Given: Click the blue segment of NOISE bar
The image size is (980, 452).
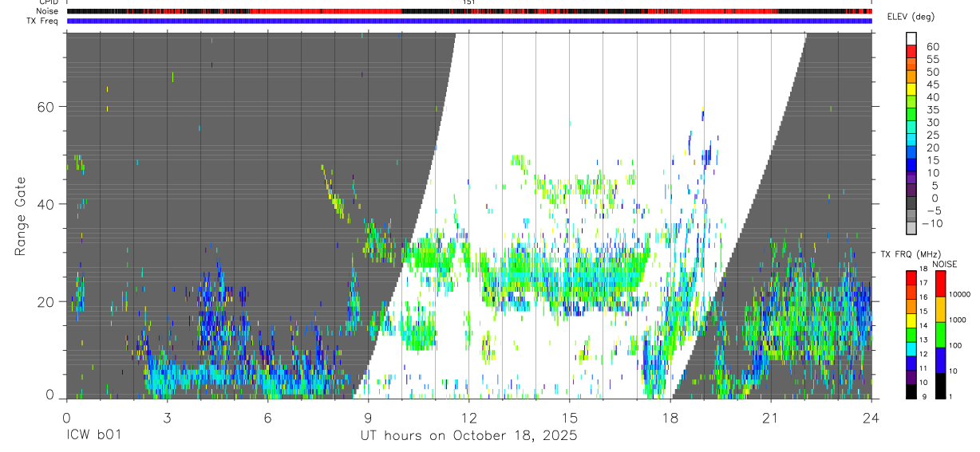Looking at the screenshot, I should pos(940,360).
